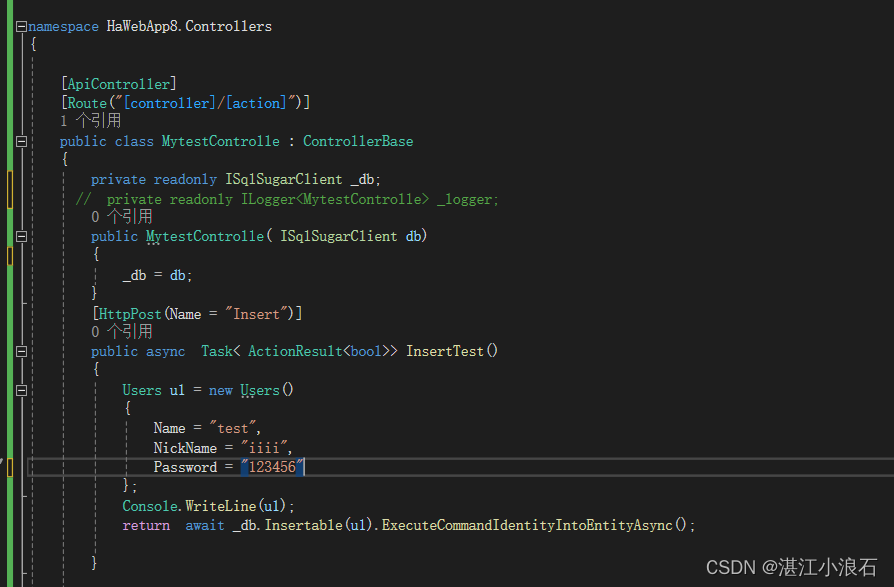Image resolution: width=894 pixels, height=587 pixels.
Task: Click the HttpPost attribute
Action: [197, 314]
